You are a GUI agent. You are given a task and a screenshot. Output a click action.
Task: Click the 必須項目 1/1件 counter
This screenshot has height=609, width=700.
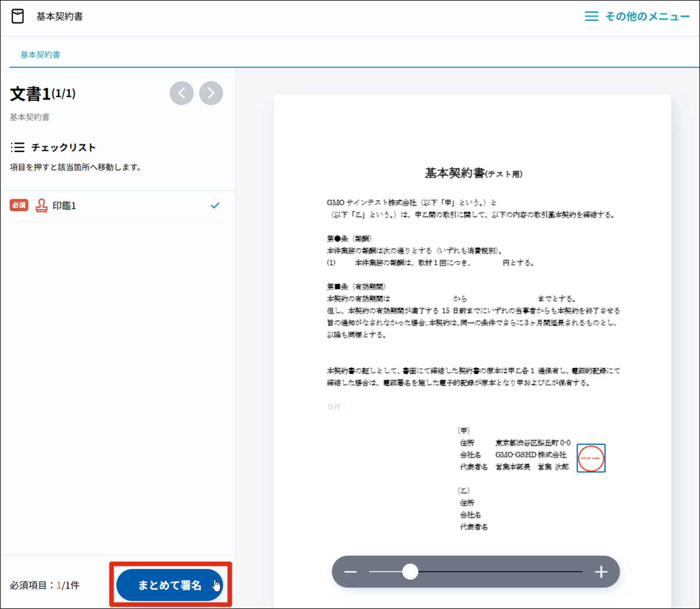tap(45, 585)
